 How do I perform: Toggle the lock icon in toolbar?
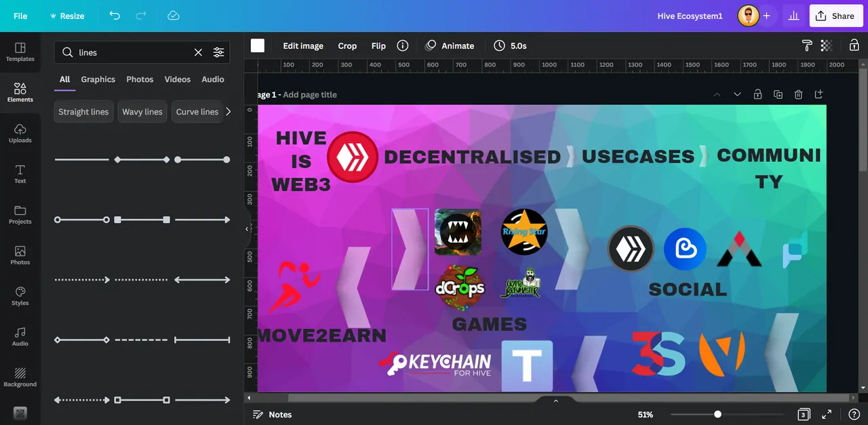pos(854,45)
